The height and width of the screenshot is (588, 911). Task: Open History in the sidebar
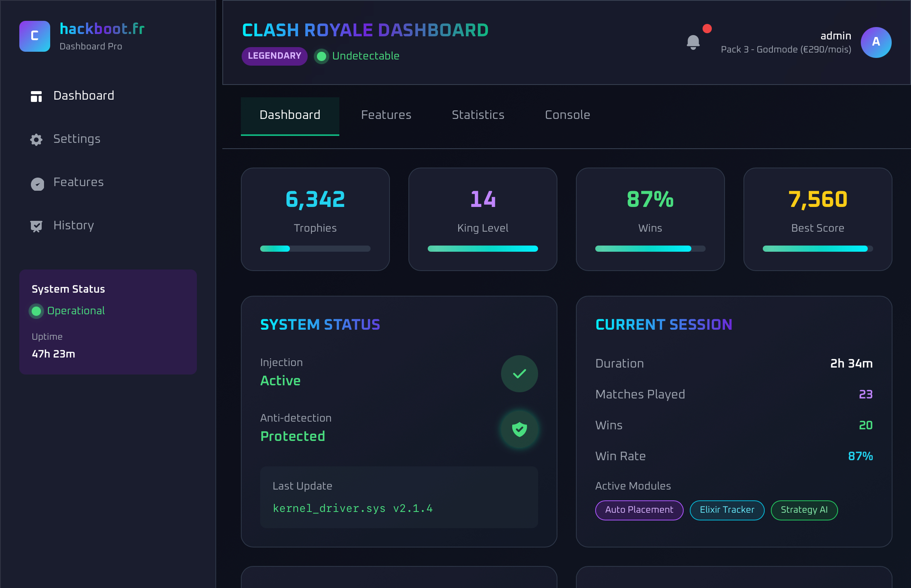tap(108, 225)
